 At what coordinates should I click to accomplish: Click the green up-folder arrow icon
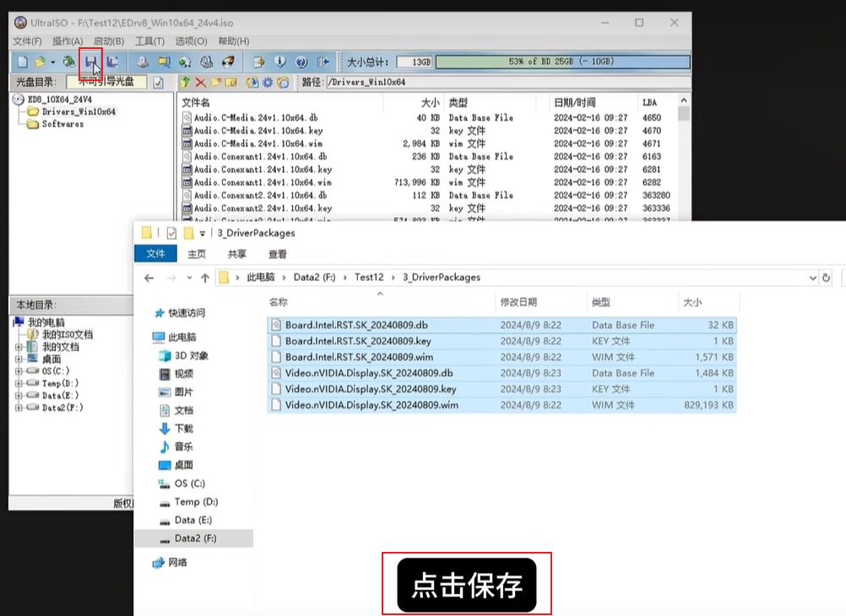tap(185, 83)
